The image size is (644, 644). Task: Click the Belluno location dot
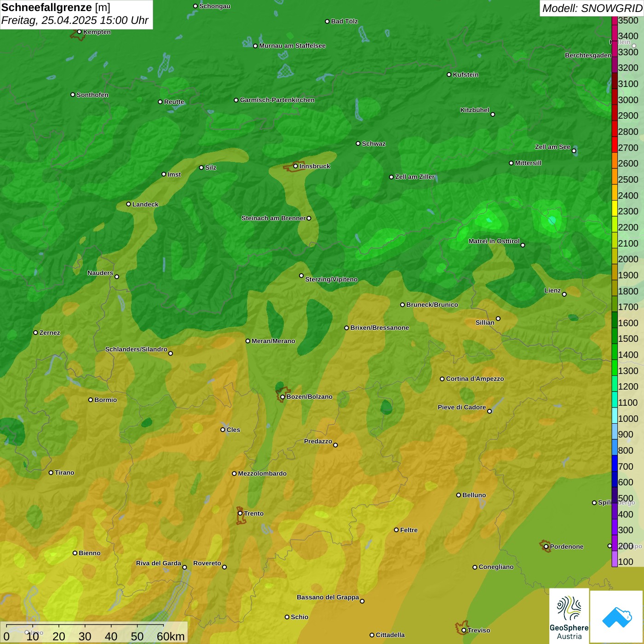458,495
